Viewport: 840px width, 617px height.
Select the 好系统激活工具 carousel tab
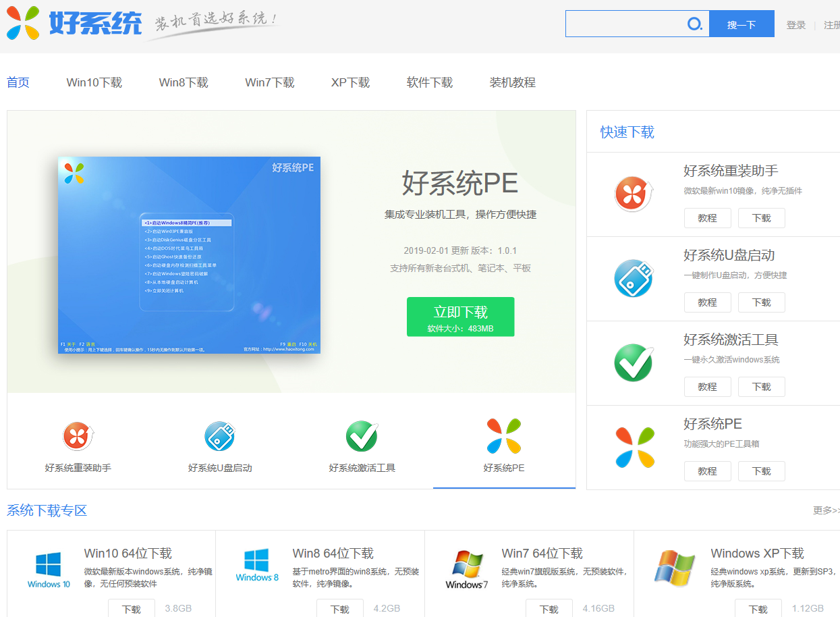pos(362,446)
